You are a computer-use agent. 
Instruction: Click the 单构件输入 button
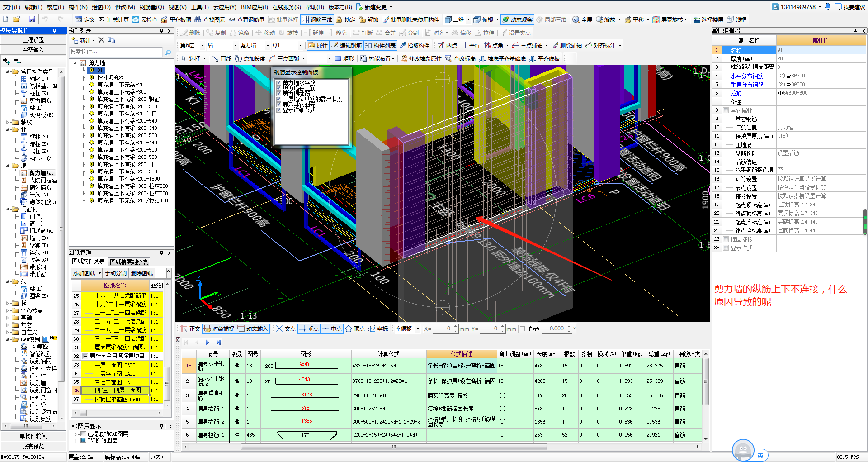tap(33, 436)
